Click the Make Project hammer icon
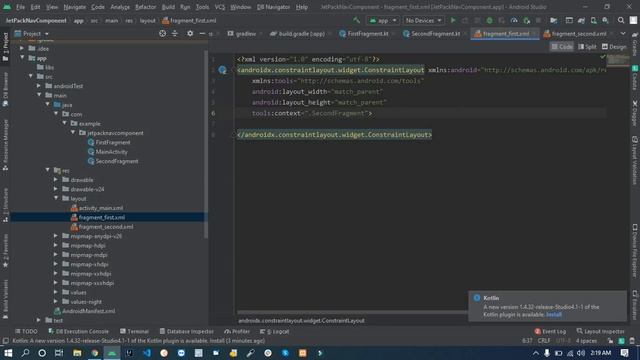640x360 pixels. (x=357, y=20)
